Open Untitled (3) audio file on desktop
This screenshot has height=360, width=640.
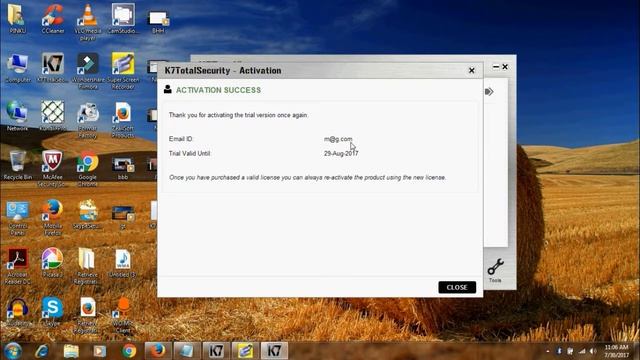tap(122, 264)
